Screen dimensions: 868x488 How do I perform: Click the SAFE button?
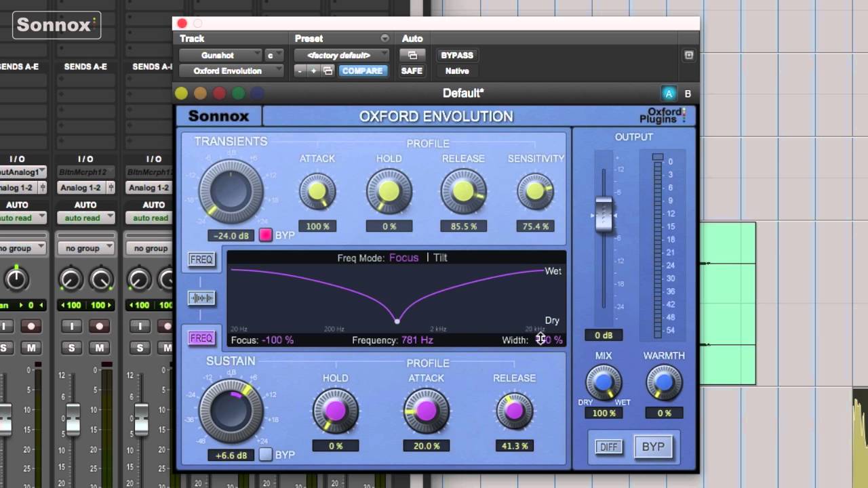412,70
